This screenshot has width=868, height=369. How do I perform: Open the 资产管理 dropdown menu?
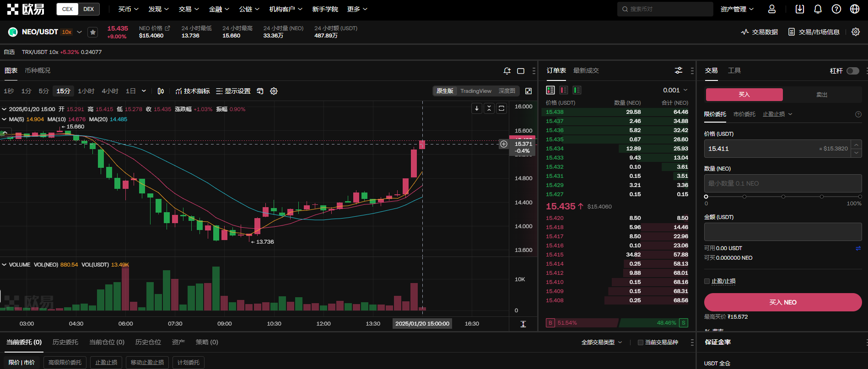(x=737, y=9)
